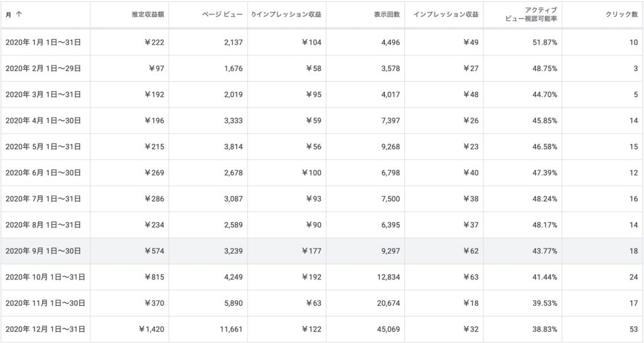The width and height of the screenshot is (644, 343).
Task: Click the ¥1,420 estimated revenue cell
Action: point(152,329)
